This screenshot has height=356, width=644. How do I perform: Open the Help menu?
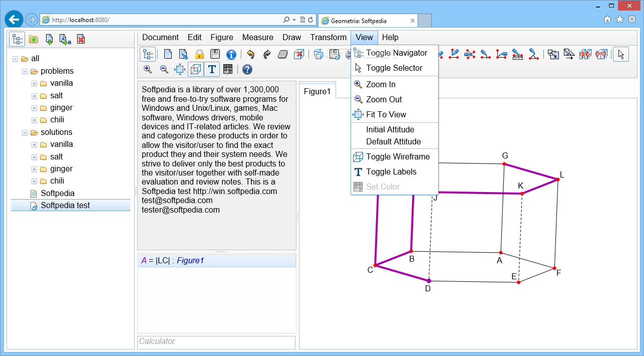point(390,37)
